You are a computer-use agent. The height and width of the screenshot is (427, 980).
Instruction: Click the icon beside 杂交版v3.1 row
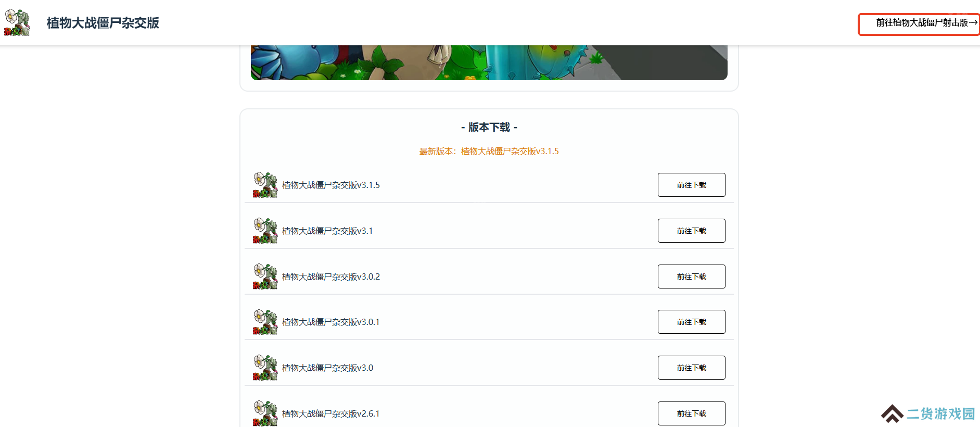click(265, 231)
